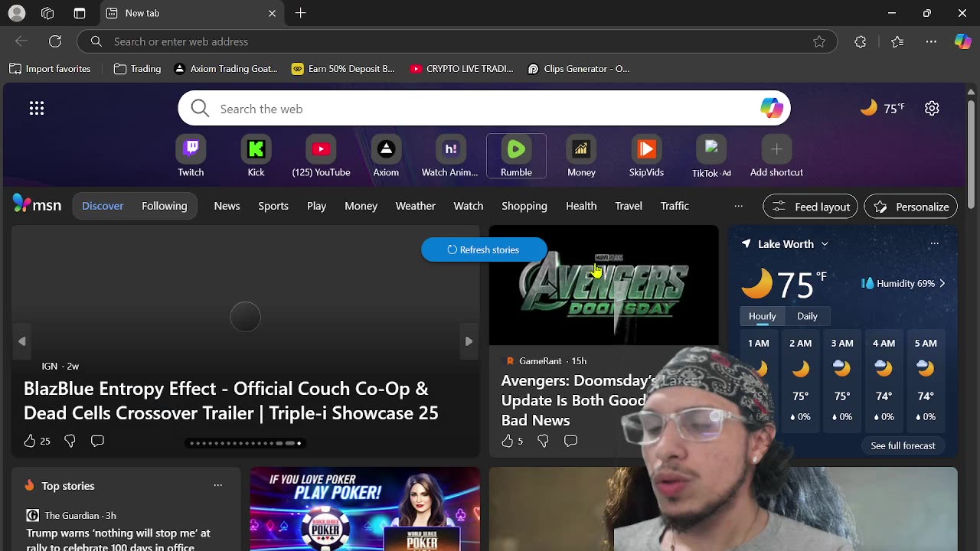Open the Money navigation tab
This screenshot has height=551, width=980.
click(x=361, y=206)
